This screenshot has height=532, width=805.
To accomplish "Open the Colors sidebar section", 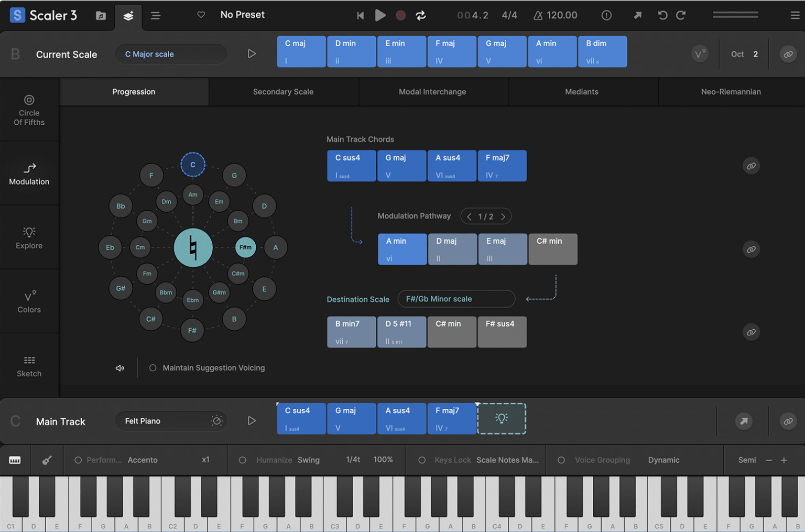I will [x=29, y=301].
